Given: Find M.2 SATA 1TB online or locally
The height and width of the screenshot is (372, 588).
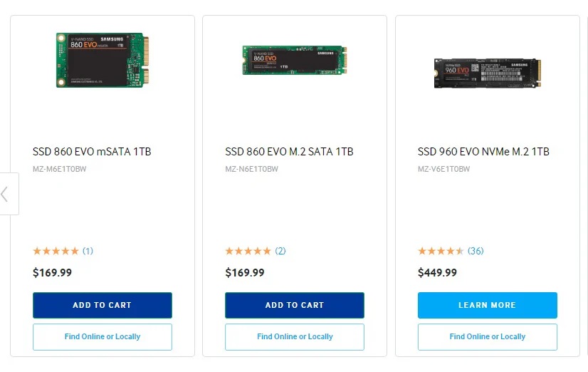Looking at the screenshot, I should point(295,336).
